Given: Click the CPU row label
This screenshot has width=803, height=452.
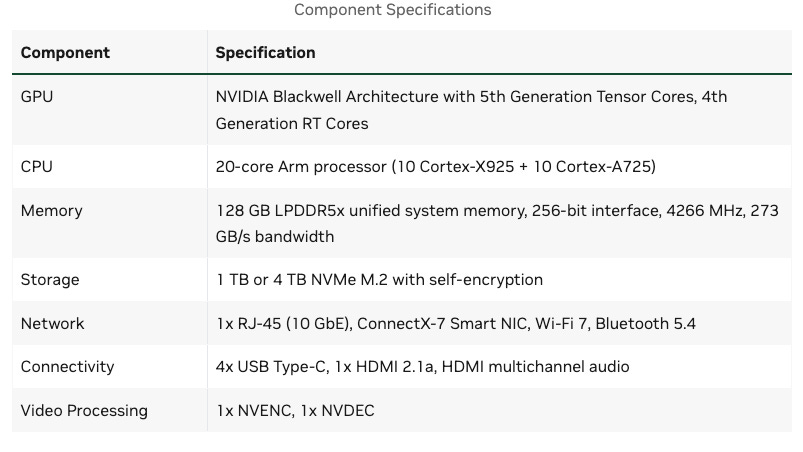Looking at the screenshot, I should [x=36, y=166].
